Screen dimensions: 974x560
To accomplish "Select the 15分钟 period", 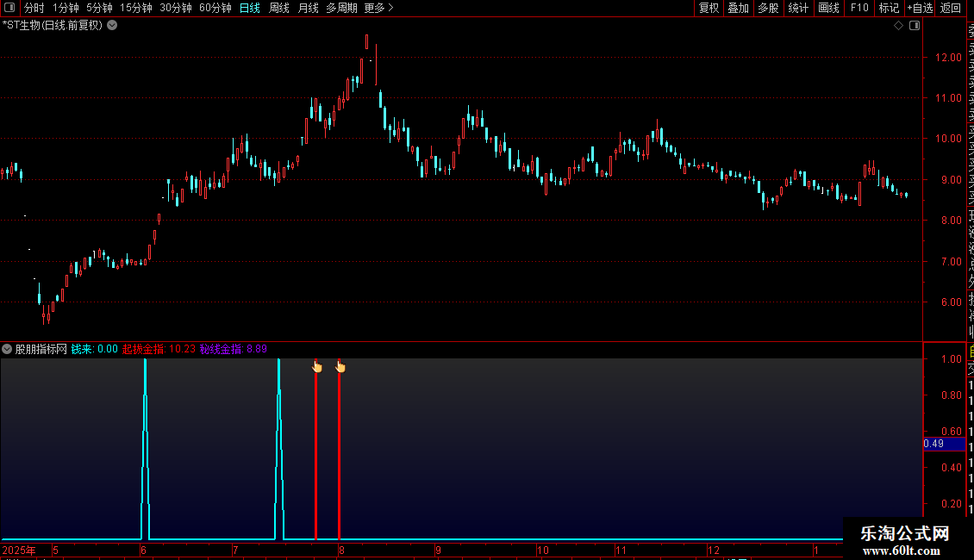I will click(x=136, y=8).
